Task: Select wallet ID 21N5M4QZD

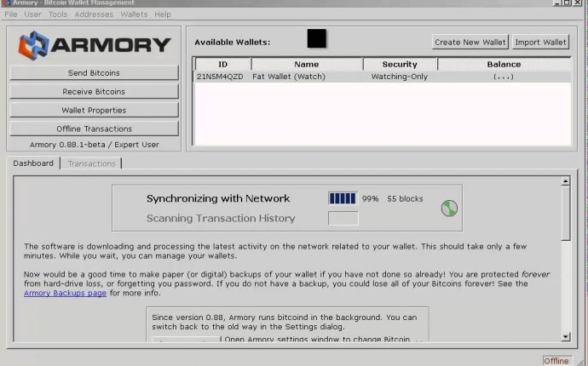Action: click(x=220, y=77)
